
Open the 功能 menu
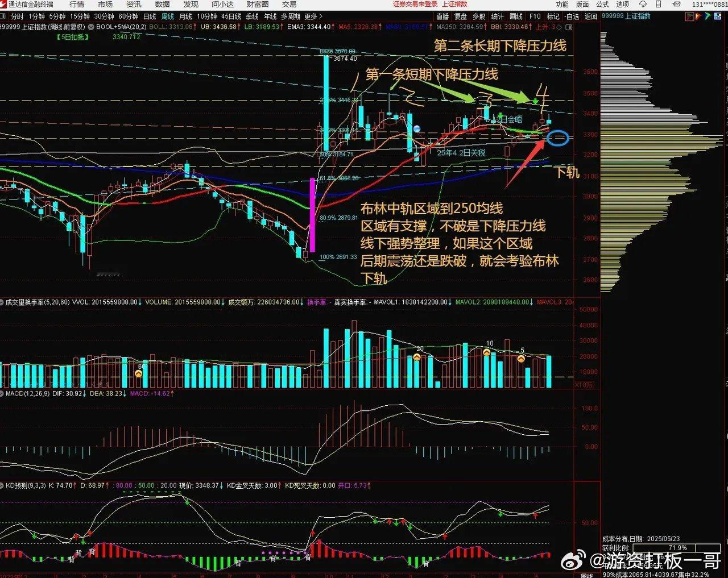tap(562, 4)
